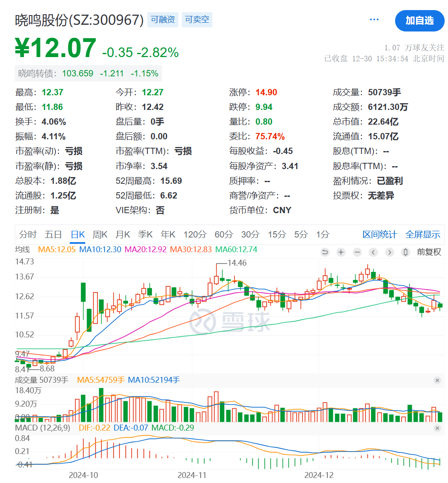Click the MA60:12.74 moving average label
Viewport: 448px width, 483px height.
(236, 250)
